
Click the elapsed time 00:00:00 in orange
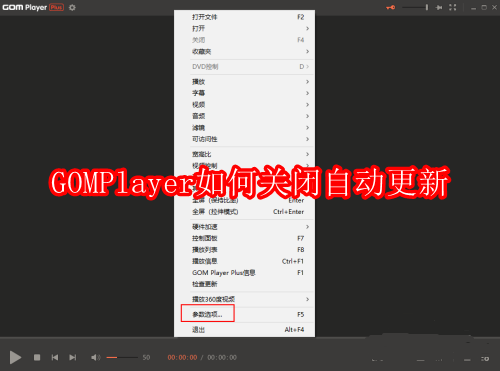tap(182, 357)
